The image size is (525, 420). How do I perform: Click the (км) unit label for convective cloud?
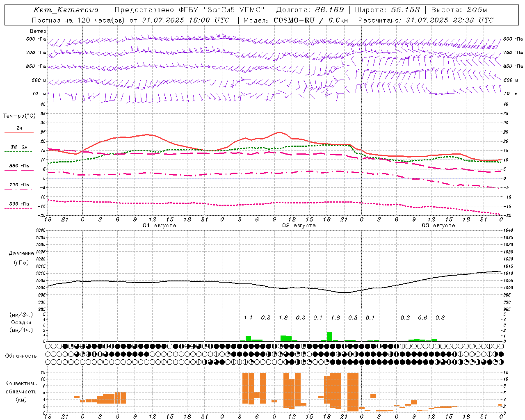pos(21,399)
